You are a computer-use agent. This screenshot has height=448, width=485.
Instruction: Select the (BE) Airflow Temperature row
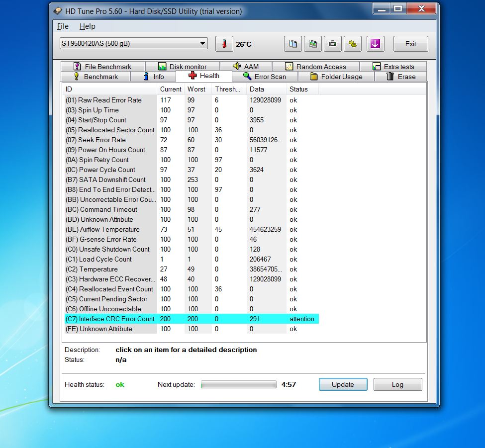coord(192,229)
